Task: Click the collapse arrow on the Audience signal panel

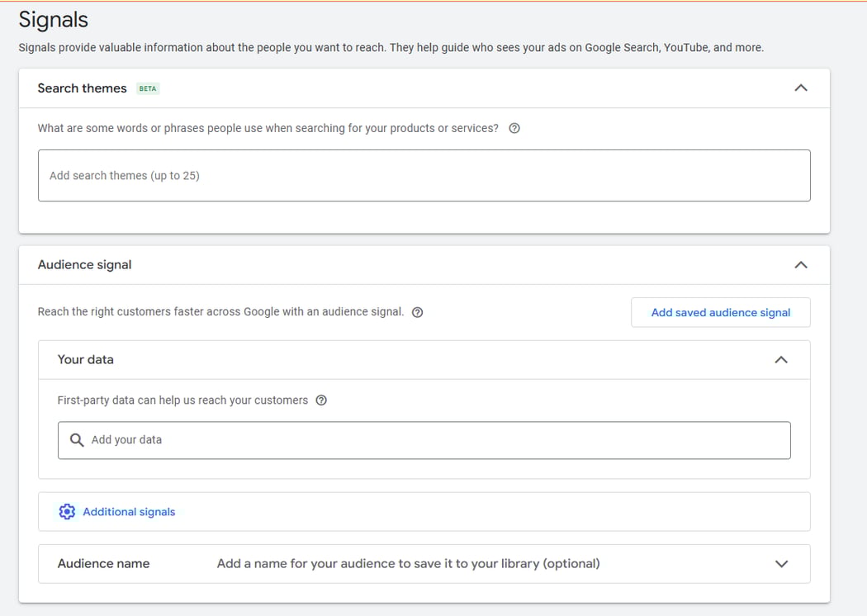Action: pyautogui.click(x=800, y=264)
